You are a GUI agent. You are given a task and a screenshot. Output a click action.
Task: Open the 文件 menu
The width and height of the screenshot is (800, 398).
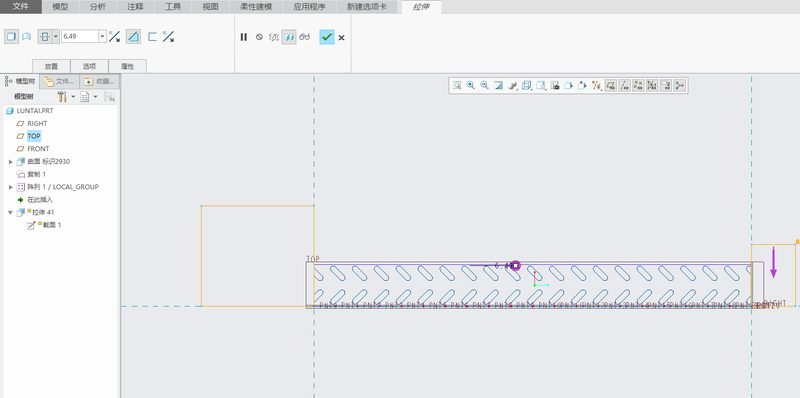[x=21, y=7]
